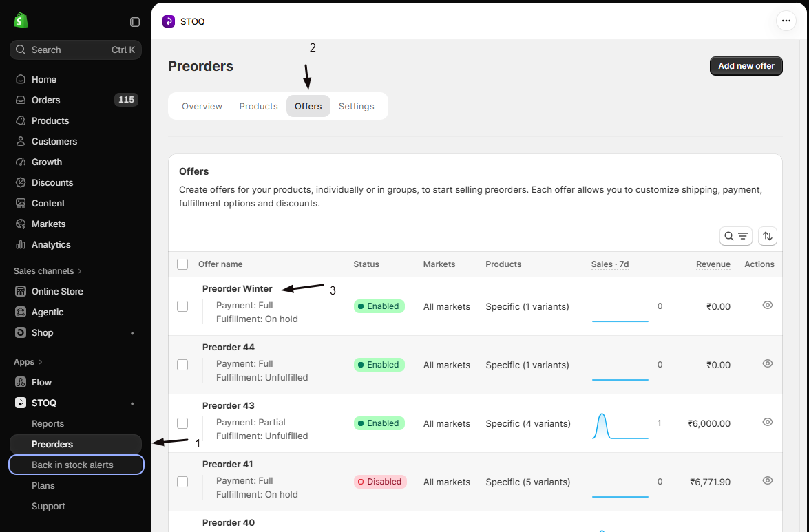Image resolution: width=809 pixels, height=532 pixels.
Task: Open the Preorder 40 offer
Action: 229,523
